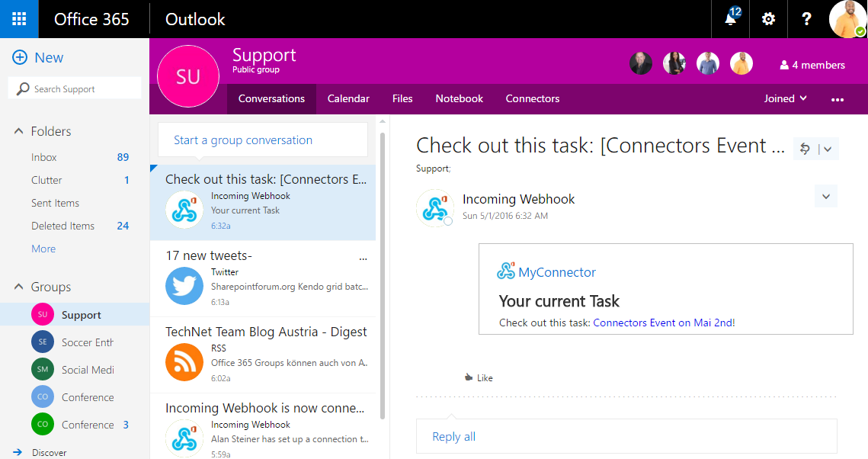868x459 pixels.
Task: Open the group header more options ellipsis
Action: click(x=838, y=100)
